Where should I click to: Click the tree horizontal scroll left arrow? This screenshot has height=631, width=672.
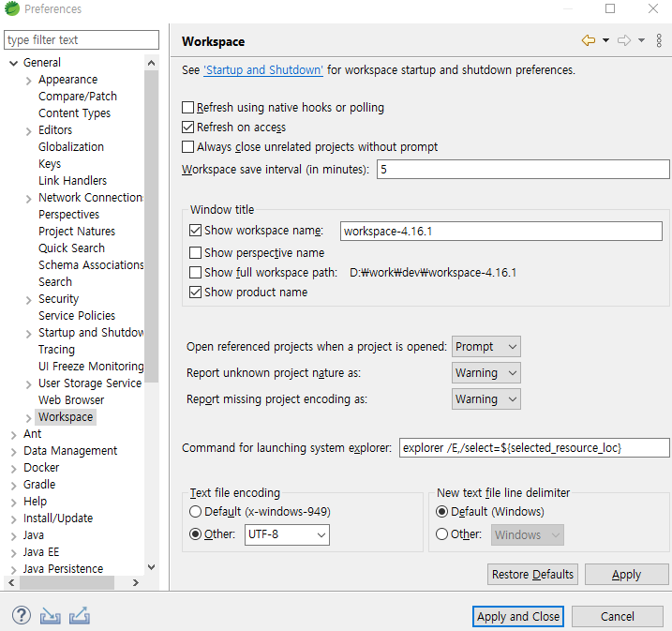click(x=11, y=582)
